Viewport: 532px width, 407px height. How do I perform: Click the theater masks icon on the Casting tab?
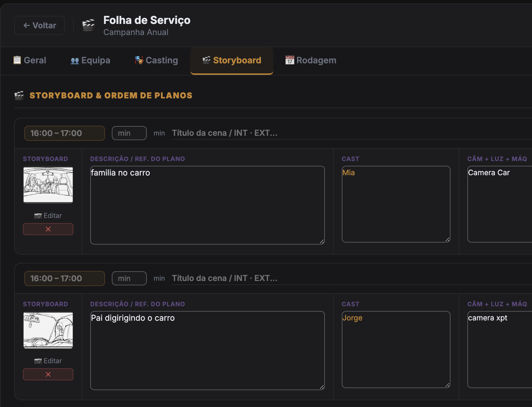tap(139, 60)
